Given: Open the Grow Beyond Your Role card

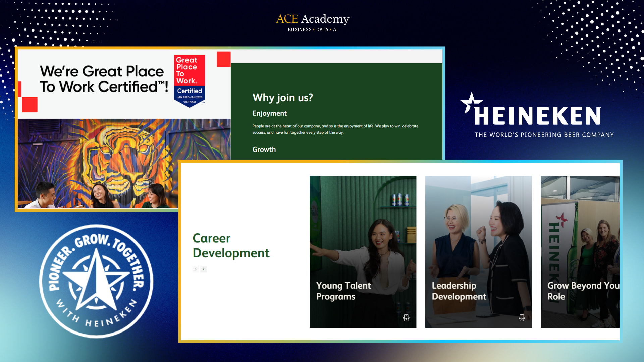Looking at the screenshot, I should [580, 252].
